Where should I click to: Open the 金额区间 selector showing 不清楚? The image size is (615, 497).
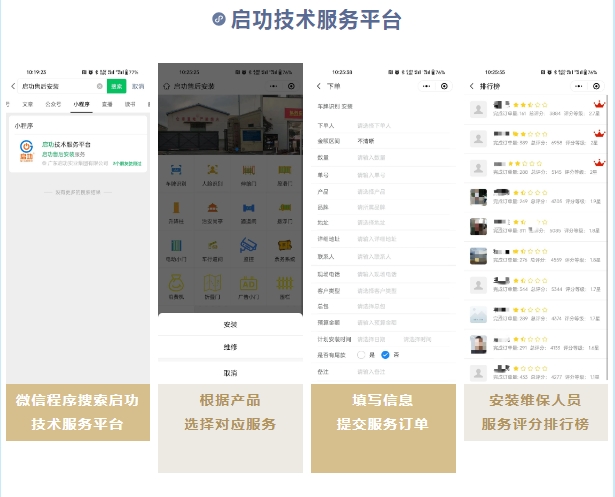click(x=383, y=141)
